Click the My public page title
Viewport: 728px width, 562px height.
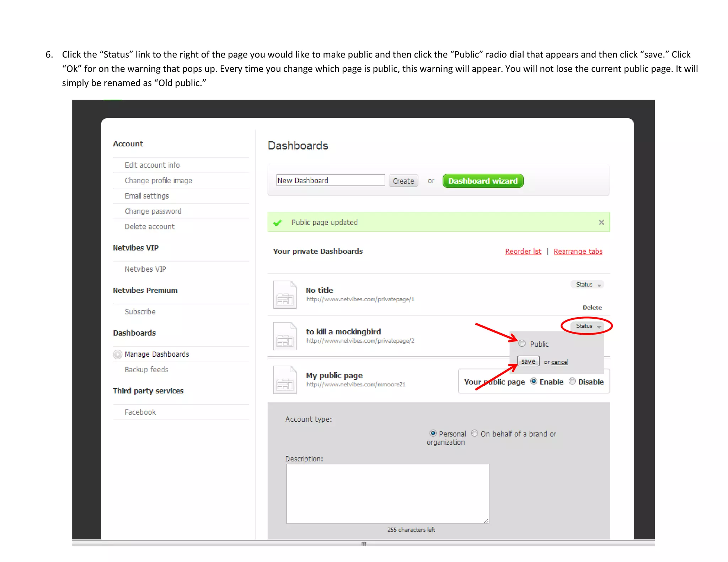(334, 375)
